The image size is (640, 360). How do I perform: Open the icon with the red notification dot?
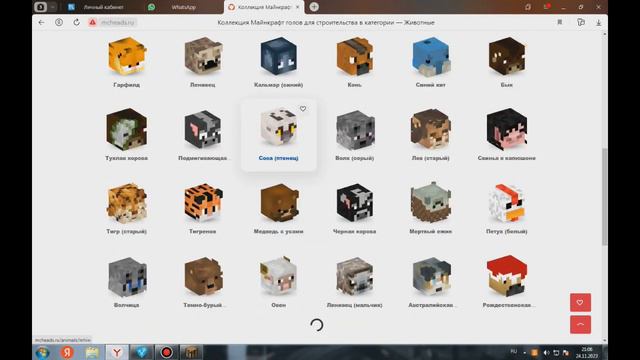(x=546, y=7)
